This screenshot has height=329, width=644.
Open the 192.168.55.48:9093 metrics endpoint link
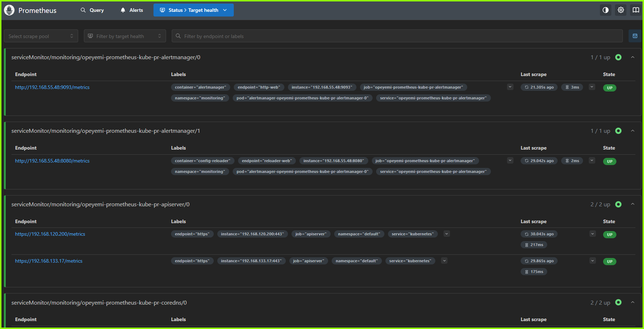click(52, 87)
